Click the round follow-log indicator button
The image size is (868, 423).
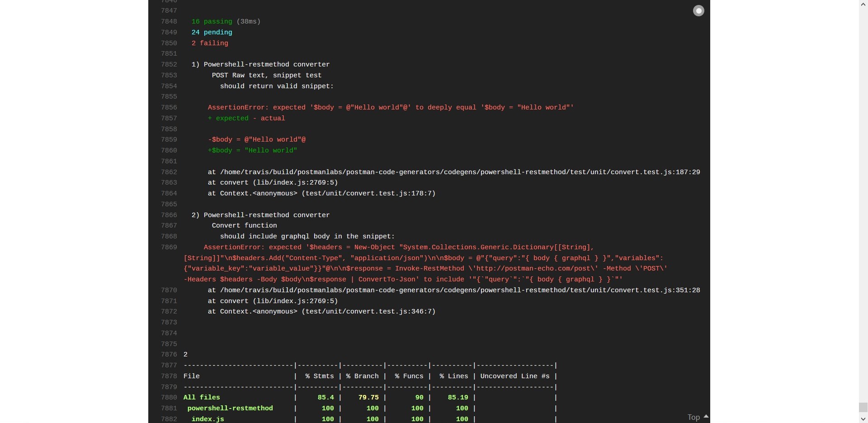[698, 11]
